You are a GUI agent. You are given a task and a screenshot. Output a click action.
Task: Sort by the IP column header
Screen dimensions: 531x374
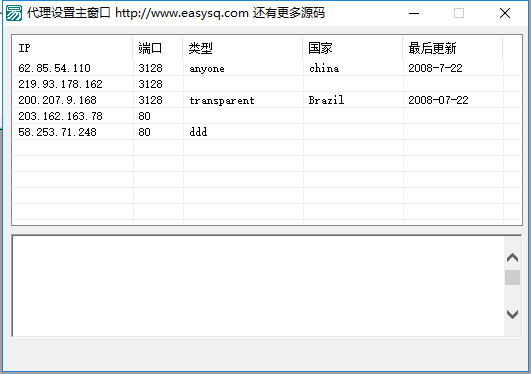coord(72,48)
